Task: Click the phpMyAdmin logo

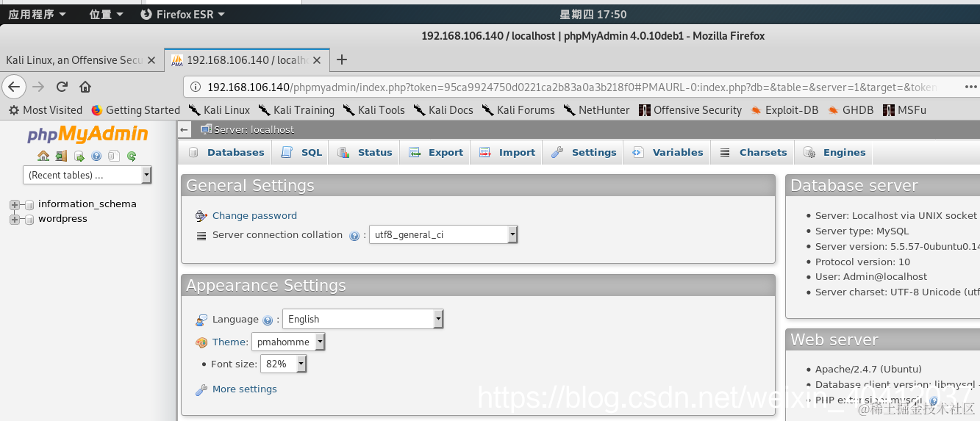Action: (87, 134)
